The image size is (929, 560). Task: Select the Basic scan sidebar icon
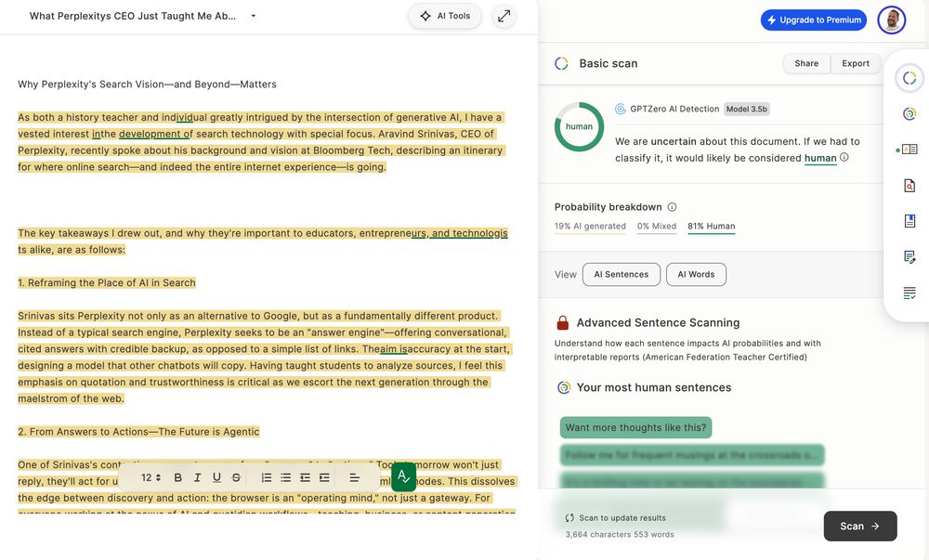click(x=909, y=78)
